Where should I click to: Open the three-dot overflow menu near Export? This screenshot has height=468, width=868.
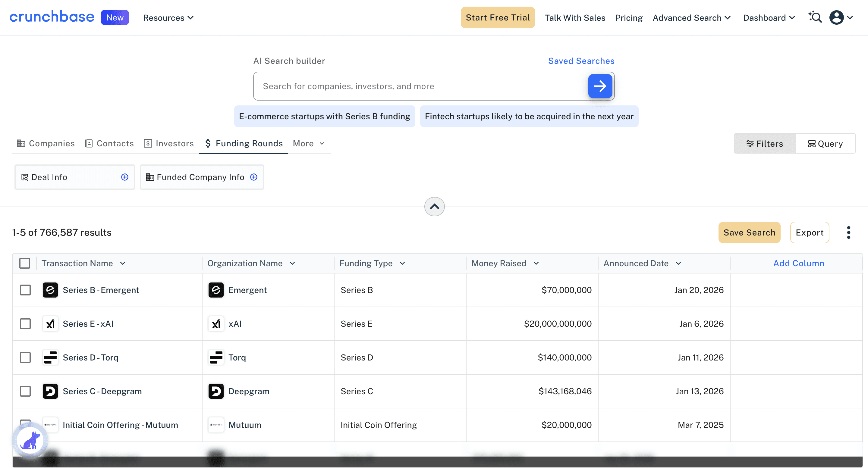click(x=849, y=232)
